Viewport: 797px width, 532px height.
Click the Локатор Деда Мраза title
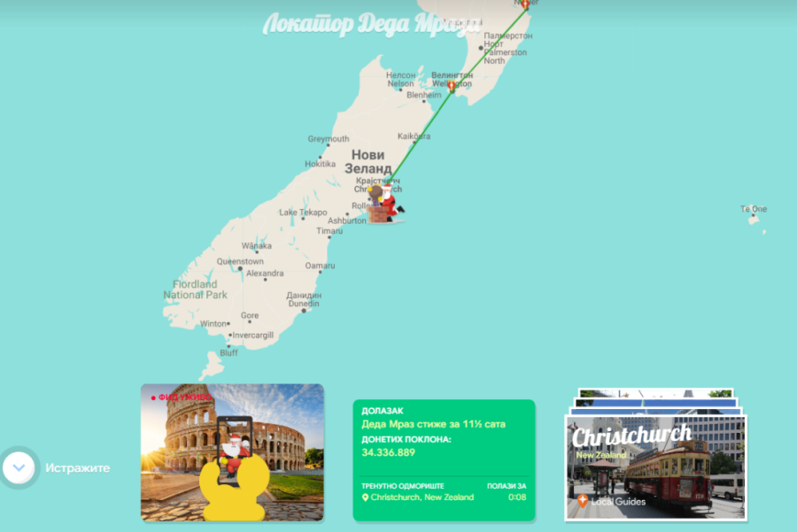372,24
